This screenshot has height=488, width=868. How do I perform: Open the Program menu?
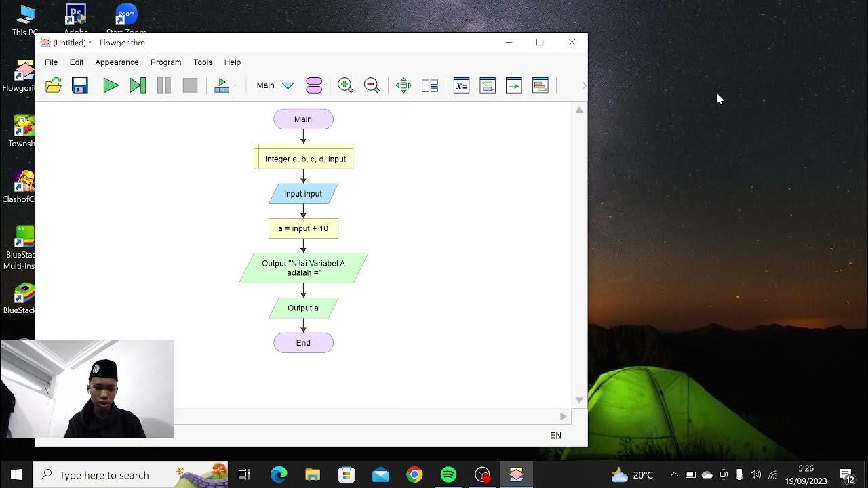tap(165, 62)
